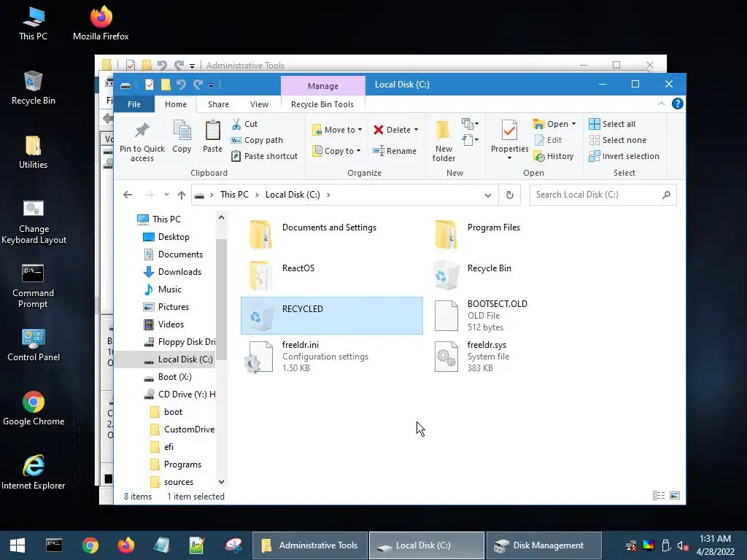Open the Easy access dropdown icon
The width and height of the screenshot is (747, 560).
[x=470, y=140]
